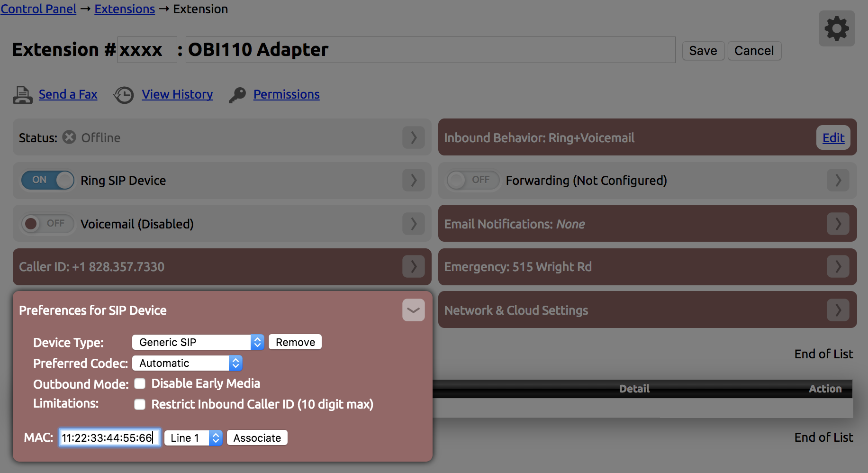868x473 pixels.
Task: Open the settings gear icon
Action: (x=837, y=28)
